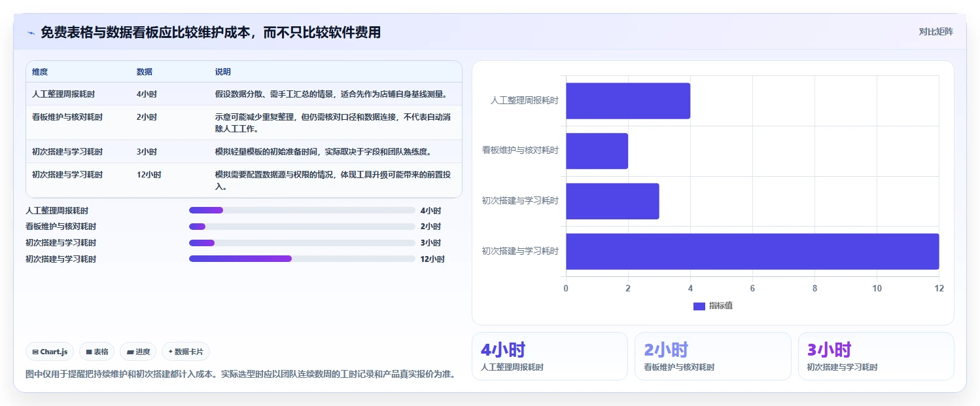Click the 数据卡片 tag chip
This screenshot has width=980, height=406.
(x=186, y=352)
